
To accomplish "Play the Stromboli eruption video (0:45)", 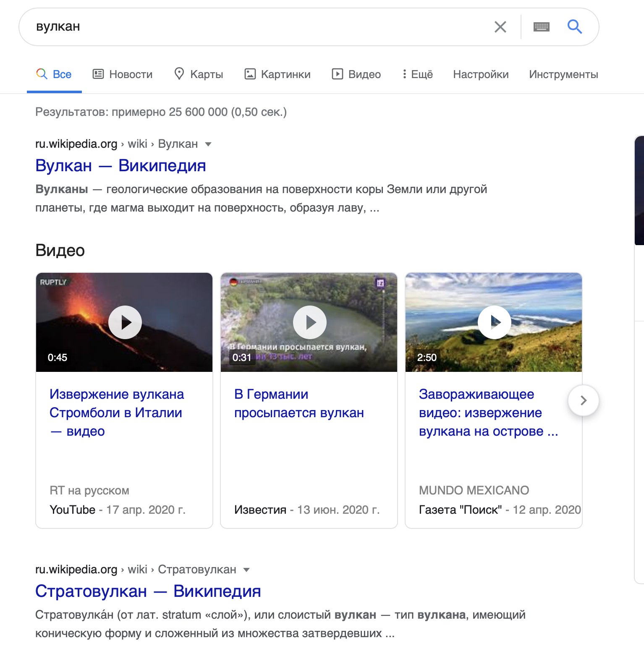I will pos(125,322).
